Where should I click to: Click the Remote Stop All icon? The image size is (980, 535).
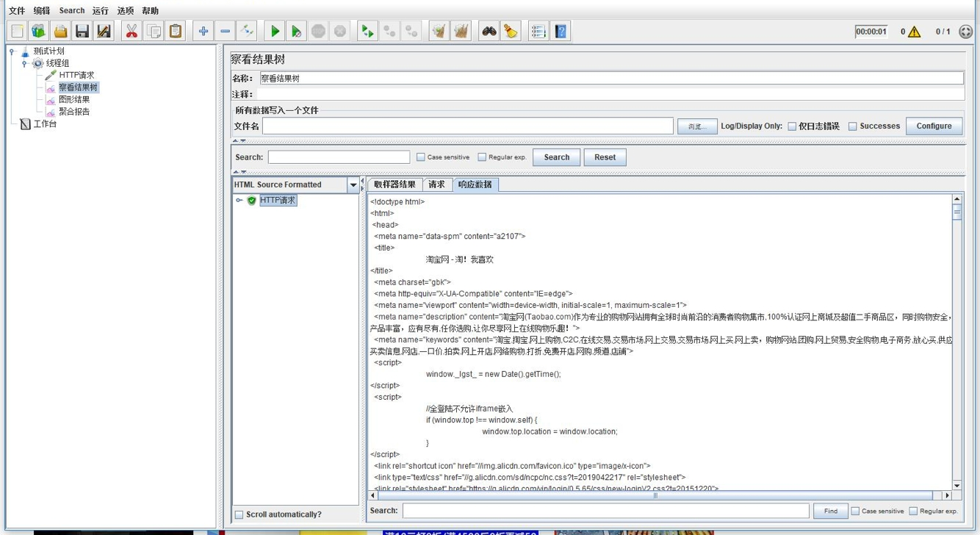(389, 31)
